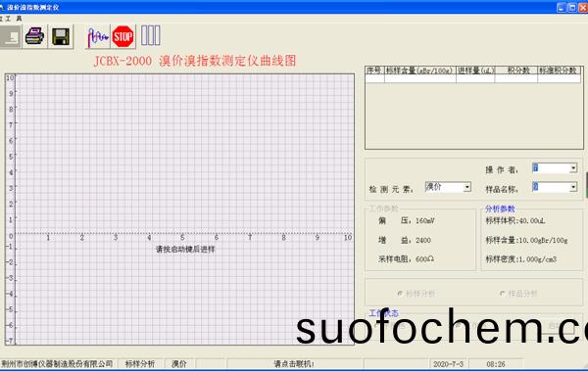Click the printer icon in toolbar
This screenshot has width=588, height=372.
click(x=35, y=36)
